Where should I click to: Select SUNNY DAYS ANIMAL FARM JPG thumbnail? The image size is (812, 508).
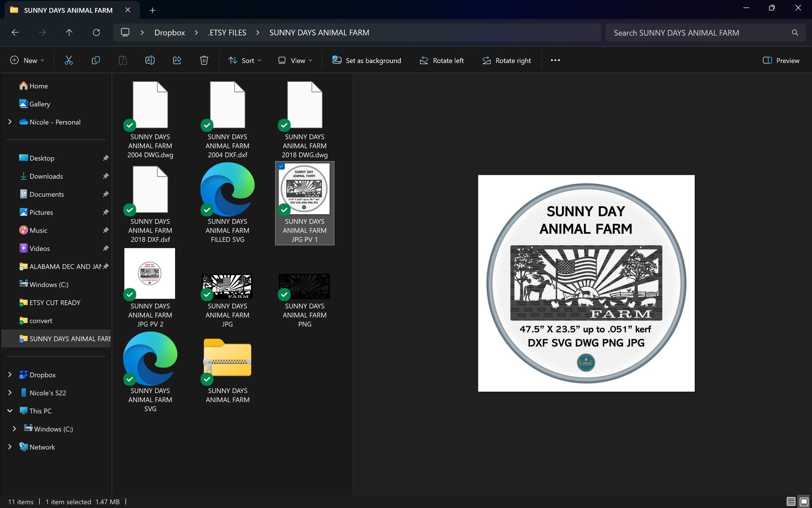click(228, 300)
